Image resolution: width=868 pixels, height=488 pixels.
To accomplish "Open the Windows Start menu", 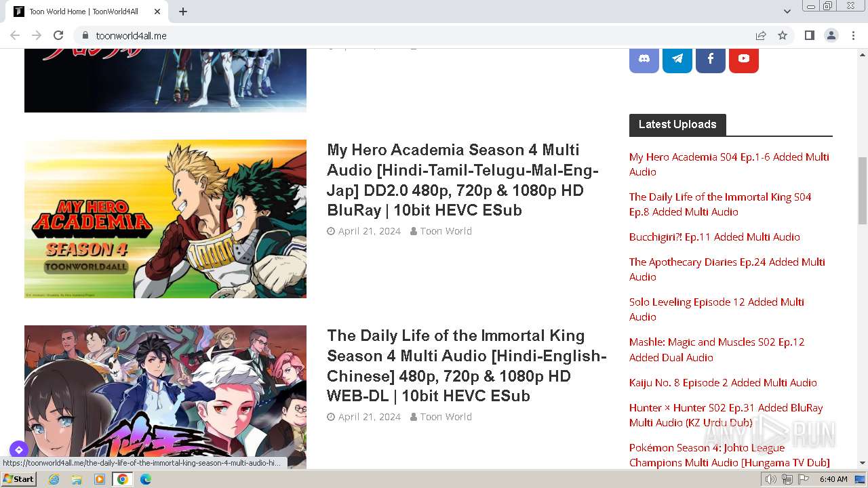I will pos(18,479).
